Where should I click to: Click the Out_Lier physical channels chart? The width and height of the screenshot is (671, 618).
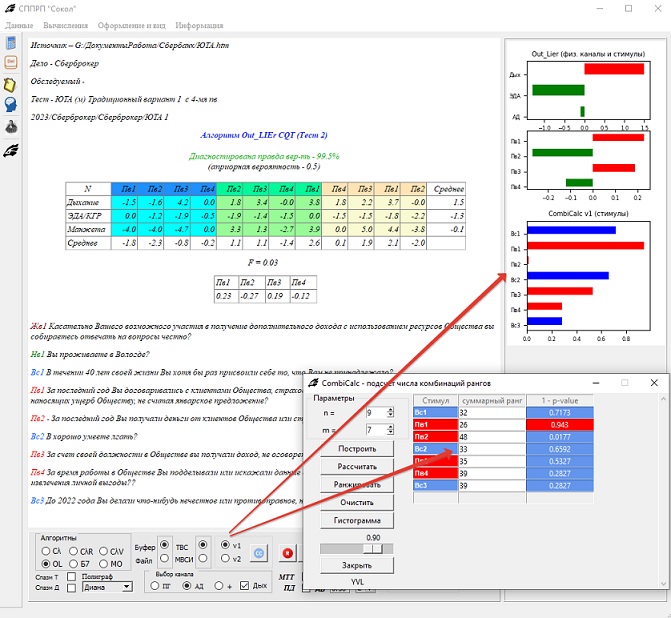pyautogui.click(x=588, y=91)
